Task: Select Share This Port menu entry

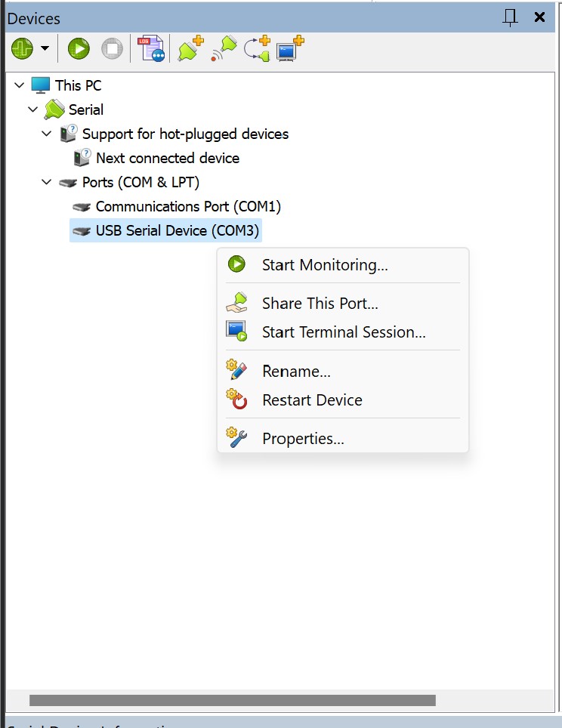Action: pyautogui.click(x=320, y=304)
